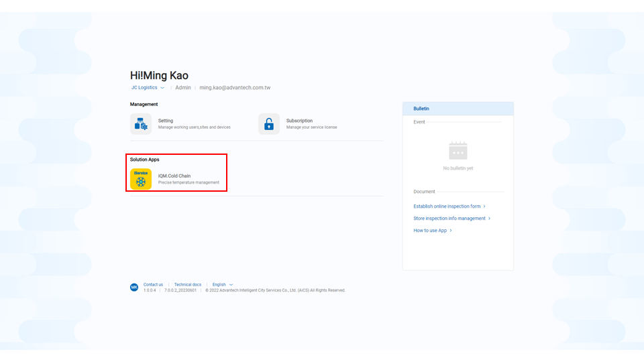Click the empty bulletin calendar icon

[x=458, y=150]
